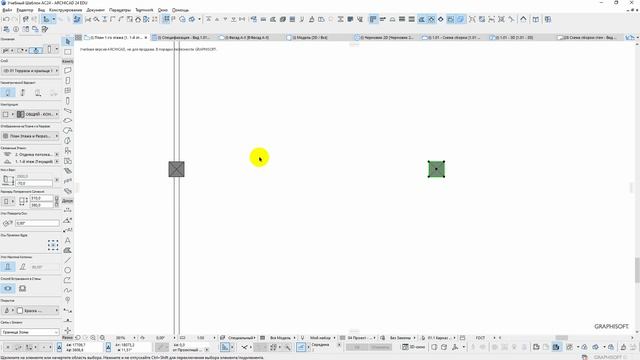Click the vertical scrollbar at right edge
The width and height of the screenshot is (640, 360).
(x=637, y=269)
